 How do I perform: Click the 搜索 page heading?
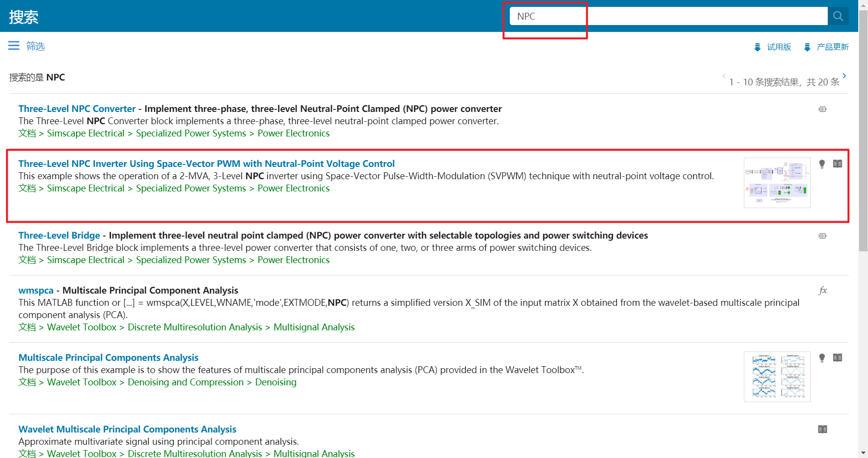tap(24, 17)
